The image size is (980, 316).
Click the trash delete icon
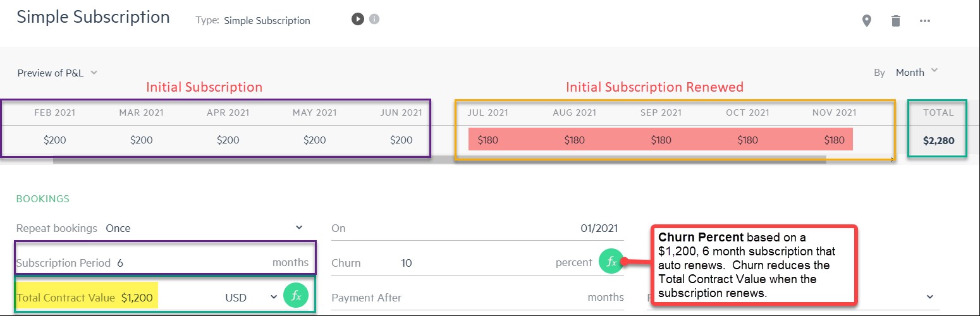click(895, 21)
